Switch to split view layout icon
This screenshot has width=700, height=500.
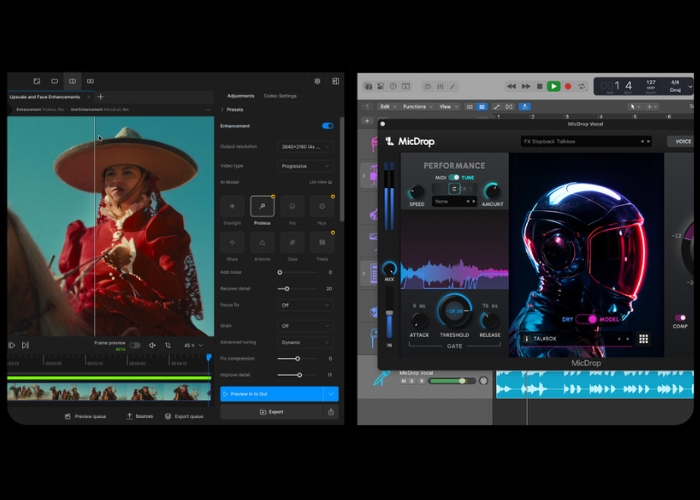pyautogui.click(x=72, y=81)
